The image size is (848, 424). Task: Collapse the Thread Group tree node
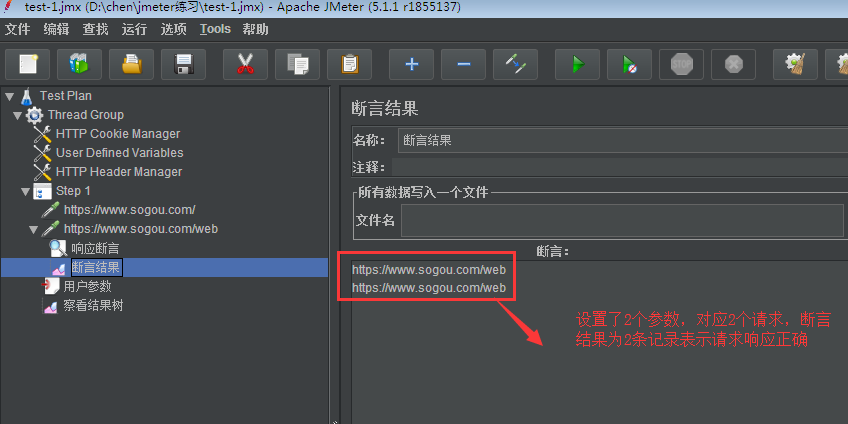(x=17, y=115)
